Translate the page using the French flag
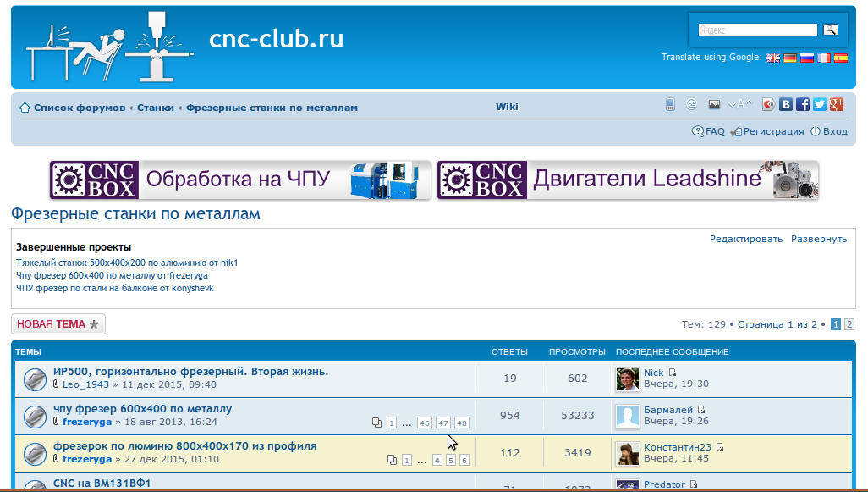This screenshot has height=492, width=868. click(824, 58)
